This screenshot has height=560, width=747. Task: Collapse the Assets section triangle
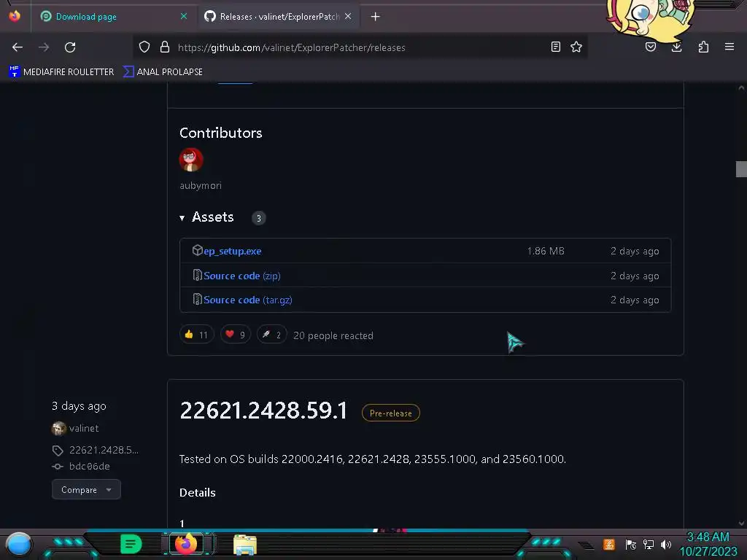click(x=182, y=218)
